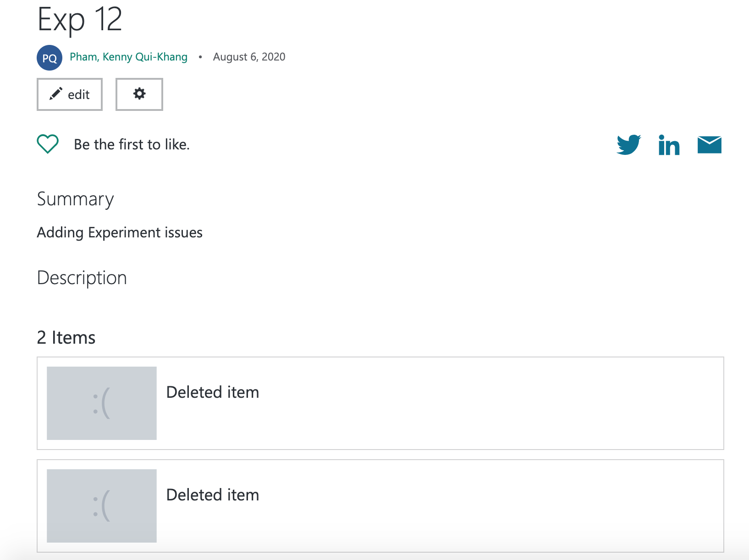749x560 pixels.
Task: Open Pham, Kenny Qui-Khang's profile
Action: (x=128, y=57)
